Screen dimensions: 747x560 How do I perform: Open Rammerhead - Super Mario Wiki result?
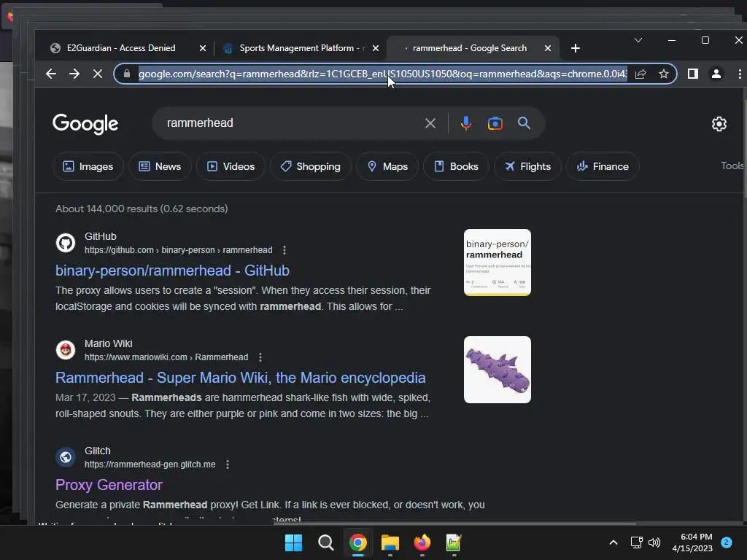click(x=241, y=378)
